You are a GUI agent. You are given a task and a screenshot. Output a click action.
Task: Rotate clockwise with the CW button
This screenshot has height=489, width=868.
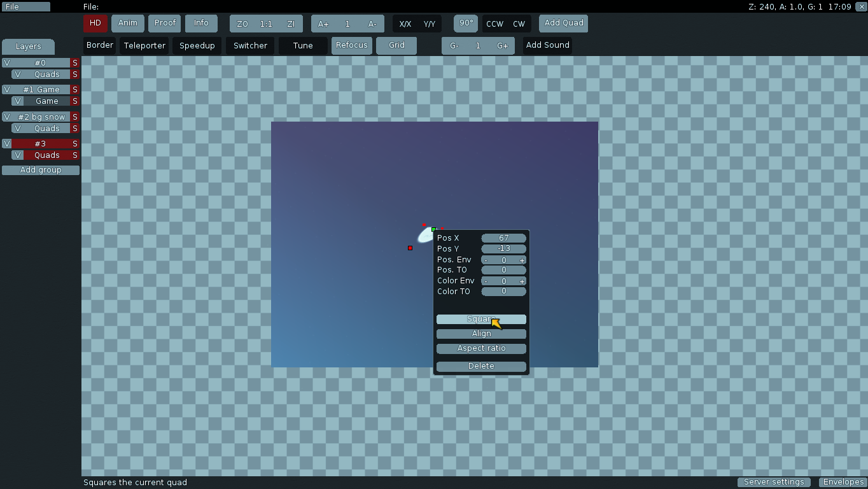pyautogui.click(x=519, y=24)
